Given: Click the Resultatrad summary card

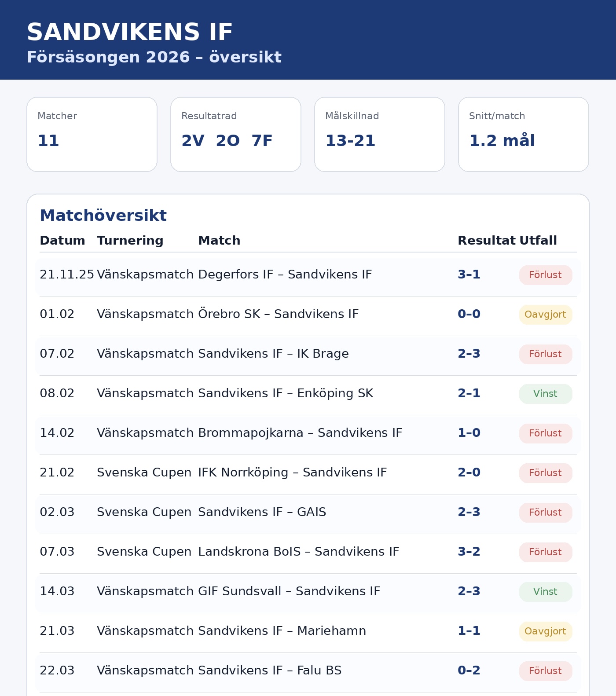Looking at the screenshot, I should pos(236,134).
